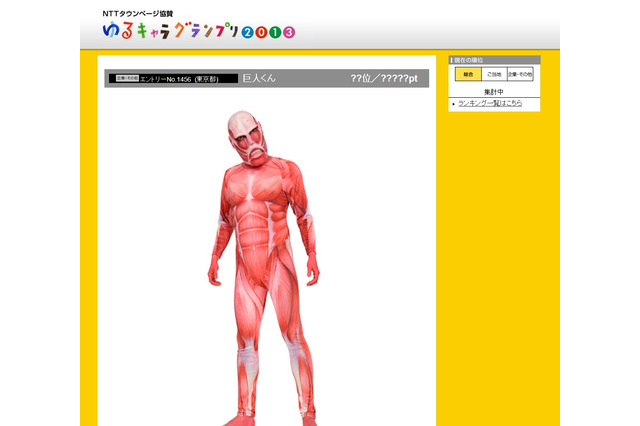Open the ランキング一覧はこちら link
The width and height of the screenshot is (640, 426).
(x=495, y=104)
